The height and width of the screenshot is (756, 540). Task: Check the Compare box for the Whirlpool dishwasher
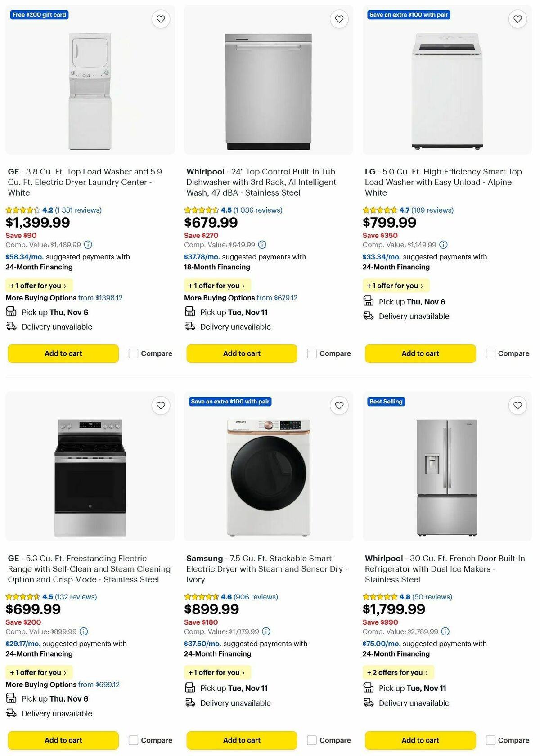tap(311, 353)
